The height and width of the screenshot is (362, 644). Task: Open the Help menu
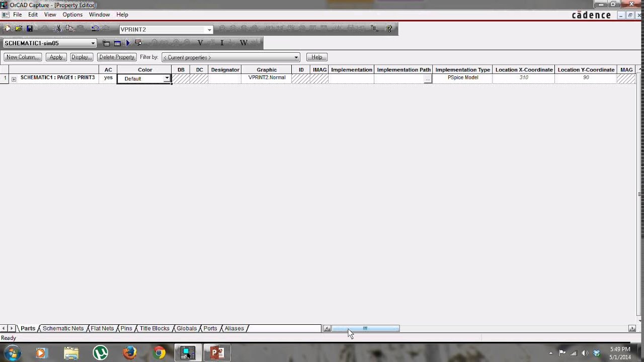point(122,15)
